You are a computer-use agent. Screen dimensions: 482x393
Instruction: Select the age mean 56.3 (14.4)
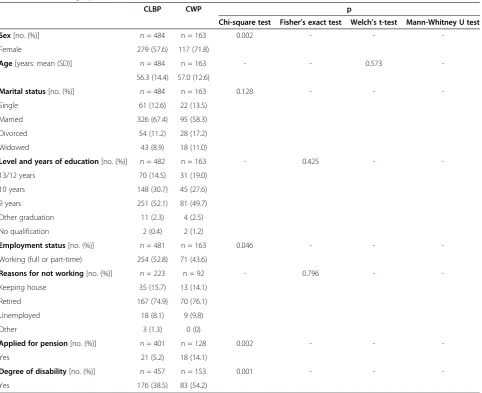[x=152, y=77]
